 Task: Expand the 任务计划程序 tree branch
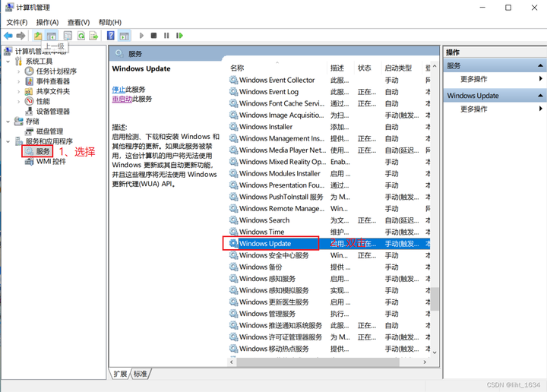[18, 71]
